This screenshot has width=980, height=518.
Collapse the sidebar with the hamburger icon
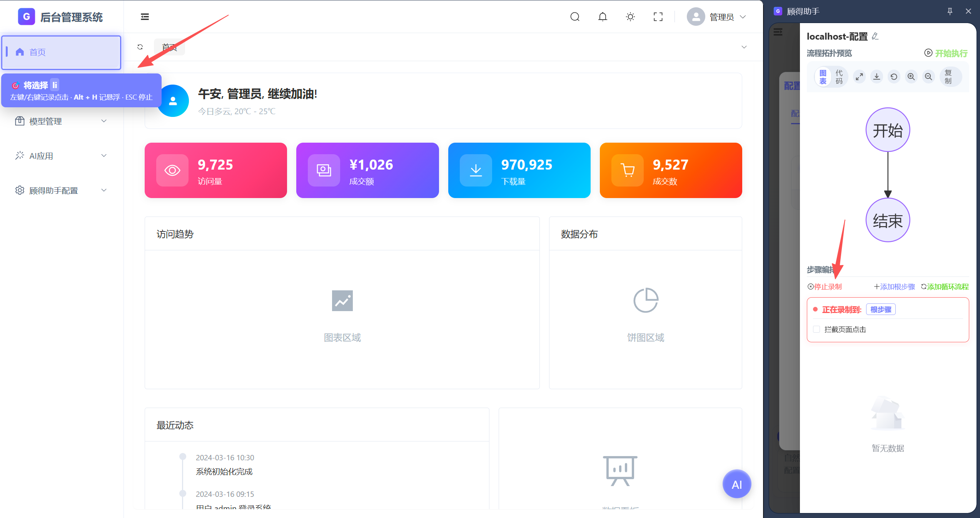145,17
